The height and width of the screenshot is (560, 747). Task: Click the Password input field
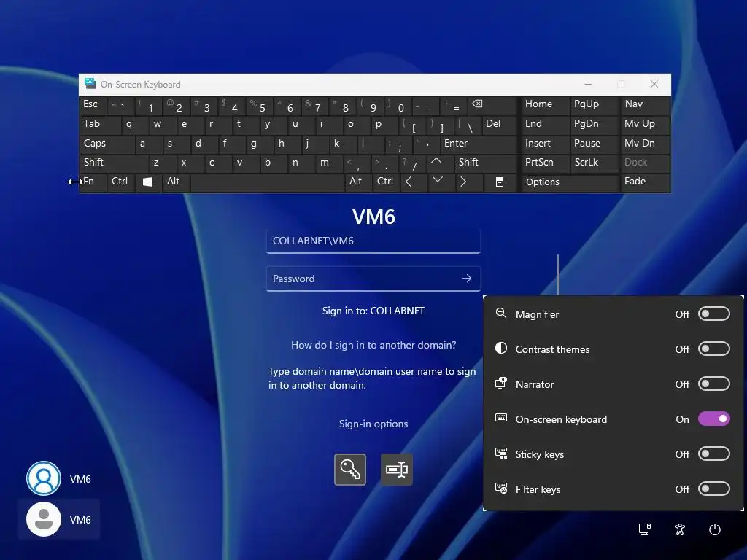[x=373, y=279]
